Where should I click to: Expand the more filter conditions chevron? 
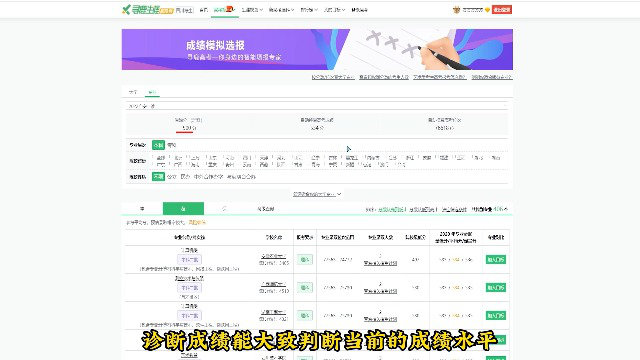coord(317,194)
